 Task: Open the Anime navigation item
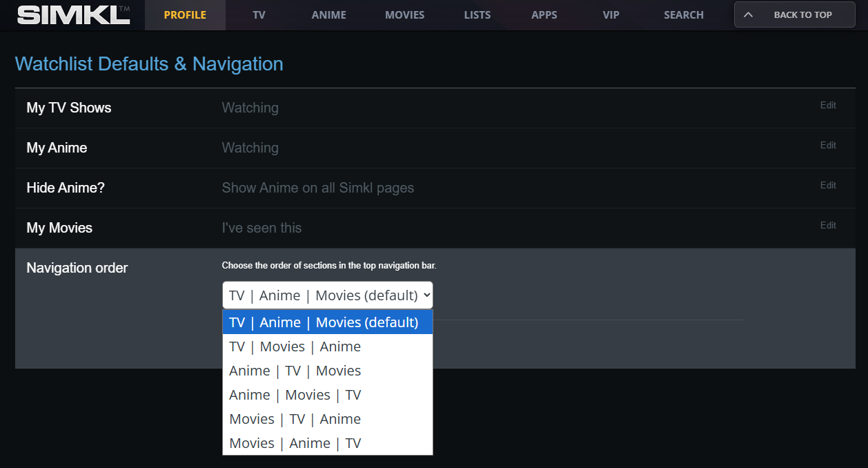329,14
